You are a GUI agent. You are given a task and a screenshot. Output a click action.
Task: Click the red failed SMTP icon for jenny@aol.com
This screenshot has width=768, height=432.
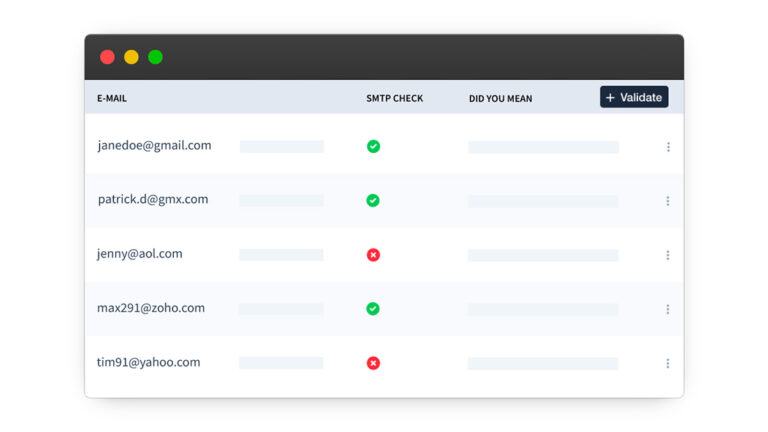tap(373, 255)
